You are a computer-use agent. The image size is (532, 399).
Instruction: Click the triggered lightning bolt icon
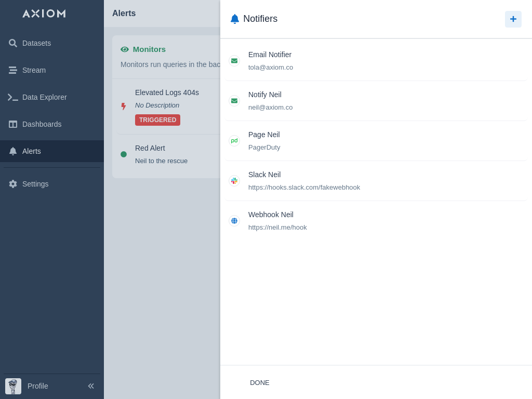point(124,106)
